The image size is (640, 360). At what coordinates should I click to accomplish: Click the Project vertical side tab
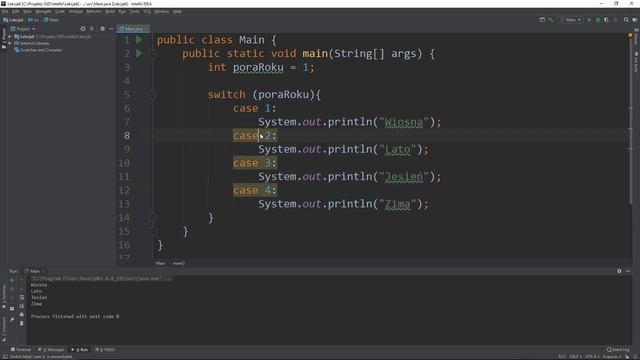(x=4, y=38)
